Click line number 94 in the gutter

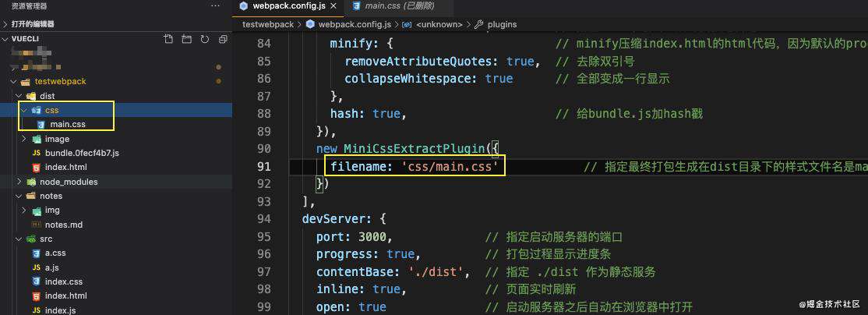265,218
